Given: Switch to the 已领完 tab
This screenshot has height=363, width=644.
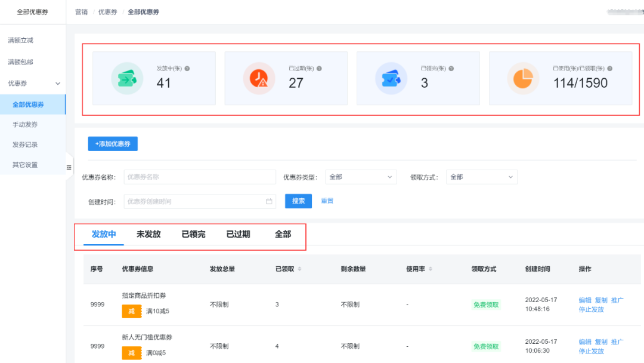Looking at the screenshot, I should coord(193,234).
